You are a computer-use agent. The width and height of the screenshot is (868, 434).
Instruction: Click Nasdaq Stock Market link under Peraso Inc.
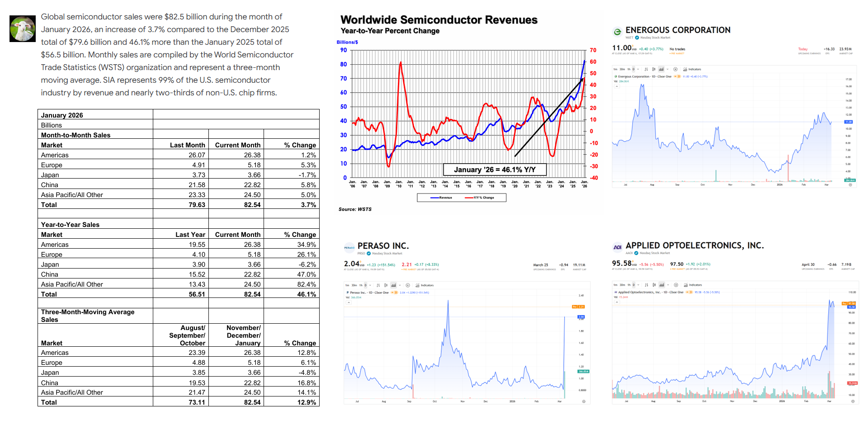tap(387, 254)
